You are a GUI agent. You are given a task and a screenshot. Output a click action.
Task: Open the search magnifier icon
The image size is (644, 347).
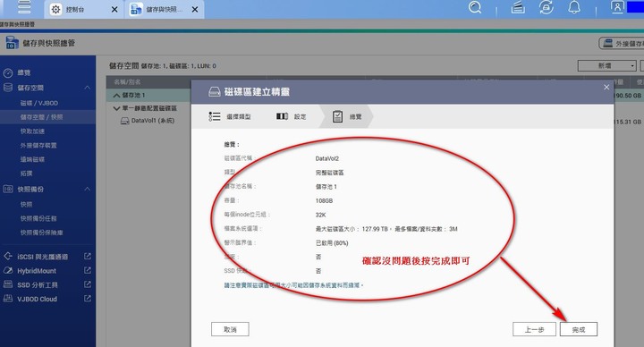coord(475,7)
